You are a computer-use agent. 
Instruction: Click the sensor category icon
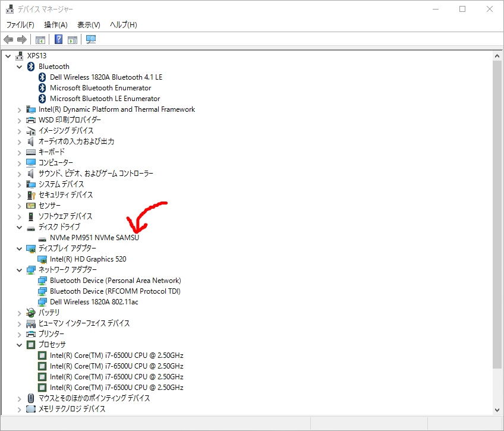[31, 206]
